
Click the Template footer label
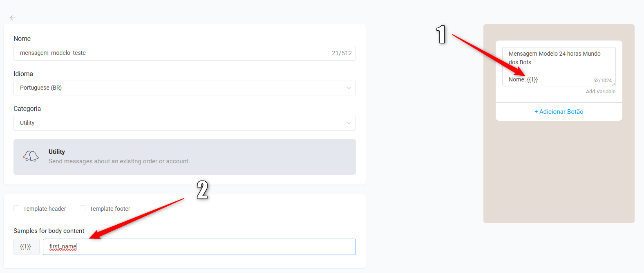pyautogui.click(x=110, y=209)
